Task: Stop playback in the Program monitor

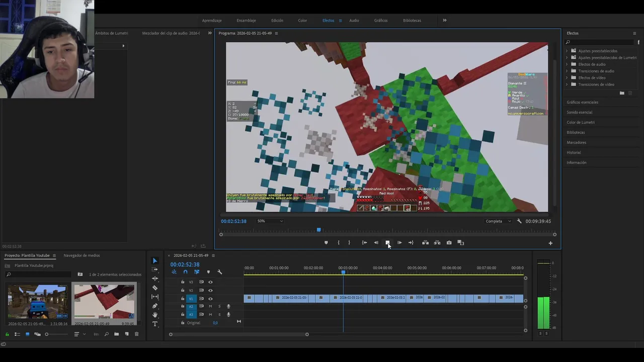Action: pyautogui.click(x=387, y=243)
